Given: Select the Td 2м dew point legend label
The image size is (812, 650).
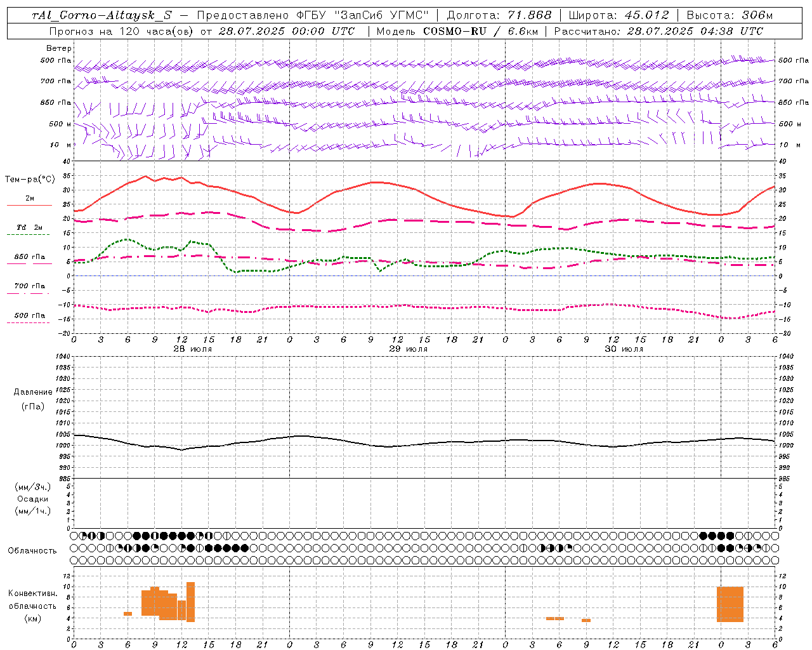Looking at the screenshot, I should pyautogui.click(x=30, y=227).
